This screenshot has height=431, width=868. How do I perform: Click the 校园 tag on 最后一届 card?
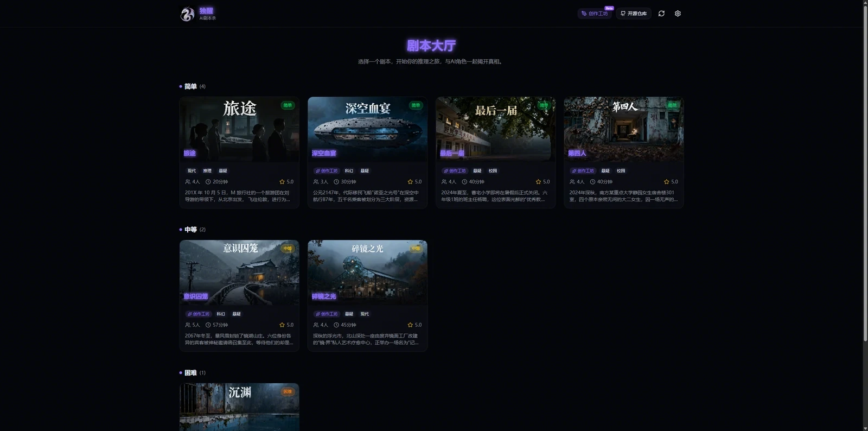[493, 171]
